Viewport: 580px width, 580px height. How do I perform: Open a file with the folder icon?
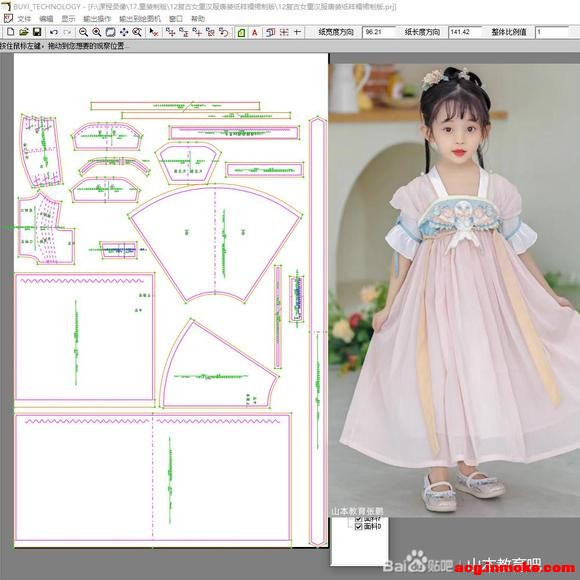[24, 32]
